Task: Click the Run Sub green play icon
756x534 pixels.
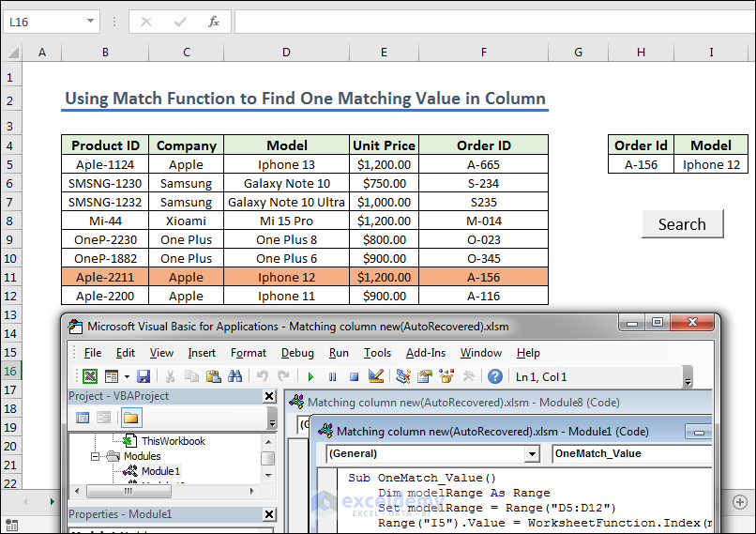Action: coord(311,376)
